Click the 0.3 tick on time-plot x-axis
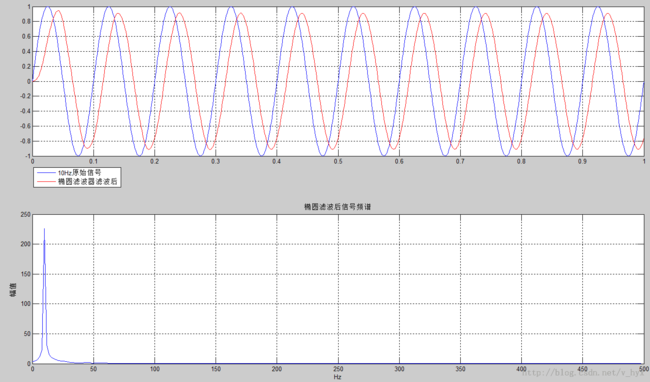 [216, 161]
